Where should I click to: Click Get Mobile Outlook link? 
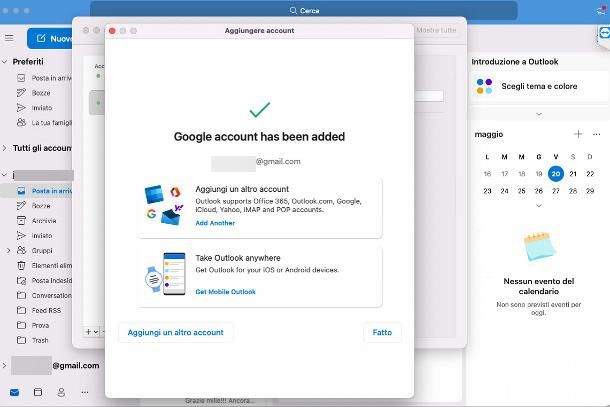click(225, 292)
